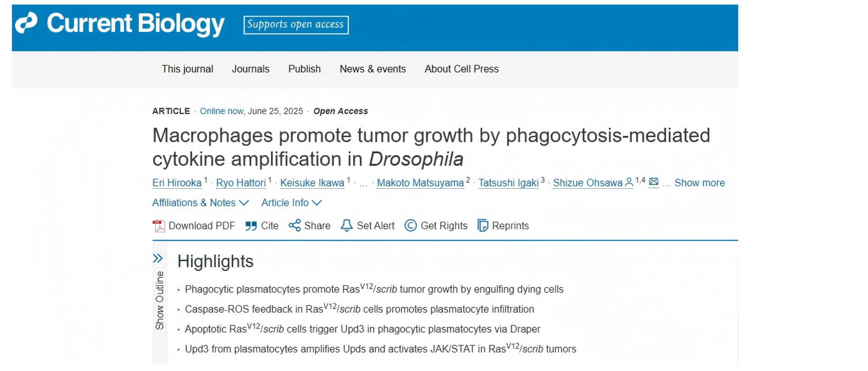Image resolution: width=868 pixels, height=371 pixels.
Task: Expand Affiliations & Notes dropdown
Action: pos(200,203)
